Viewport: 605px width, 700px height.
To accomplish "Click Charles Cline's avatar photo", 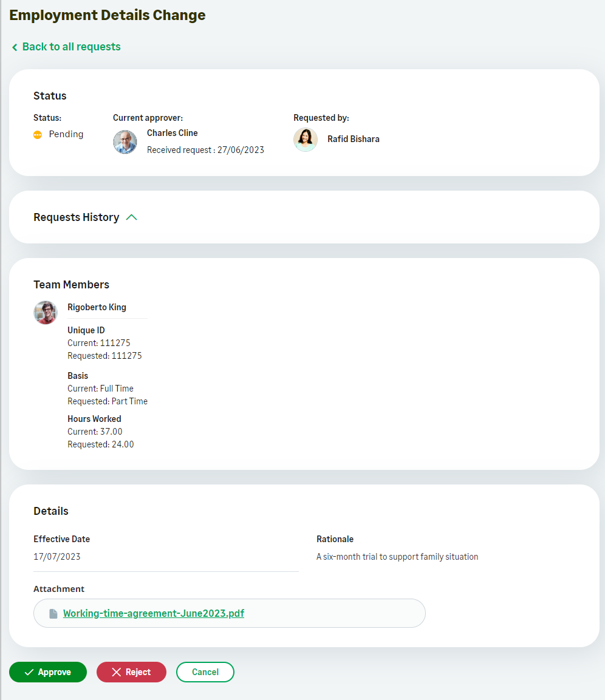I will point(125,142).
